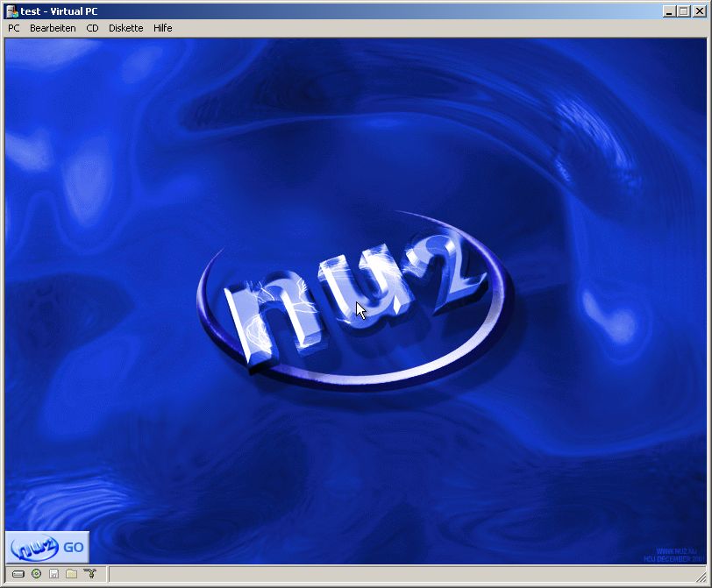Image resolution: width=712 pixels, height=588 pixels.
Task: Open the Bearbeiten menu
Action: 53,28
